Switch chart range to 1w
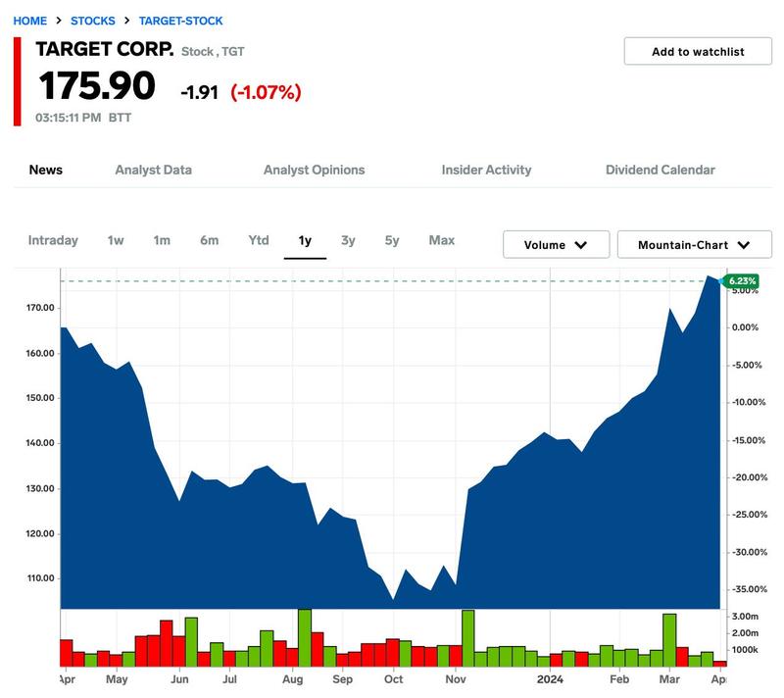Image resolution: width=784 pixels, height=698 pixels. point(116,240)
